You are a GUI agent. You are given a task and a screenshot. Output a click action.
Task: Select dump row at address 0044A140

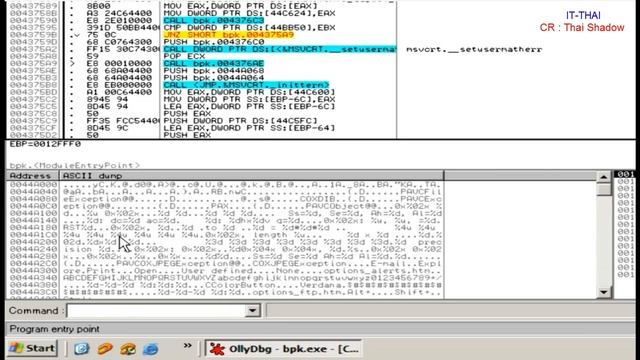225,220
